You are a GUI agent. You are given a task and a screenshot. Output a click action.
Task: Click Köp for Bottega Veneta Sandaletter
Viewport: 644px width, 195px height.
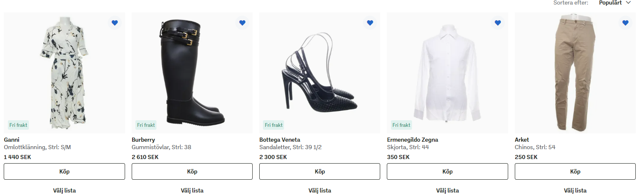pos(320,171)
